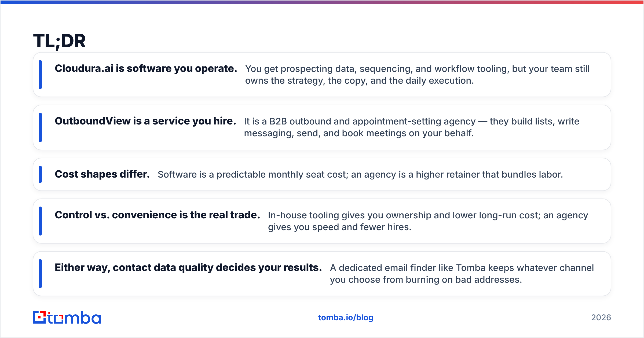
Task: Click the blue bar beside Control vs. convenience
Action: coord(40,221)
